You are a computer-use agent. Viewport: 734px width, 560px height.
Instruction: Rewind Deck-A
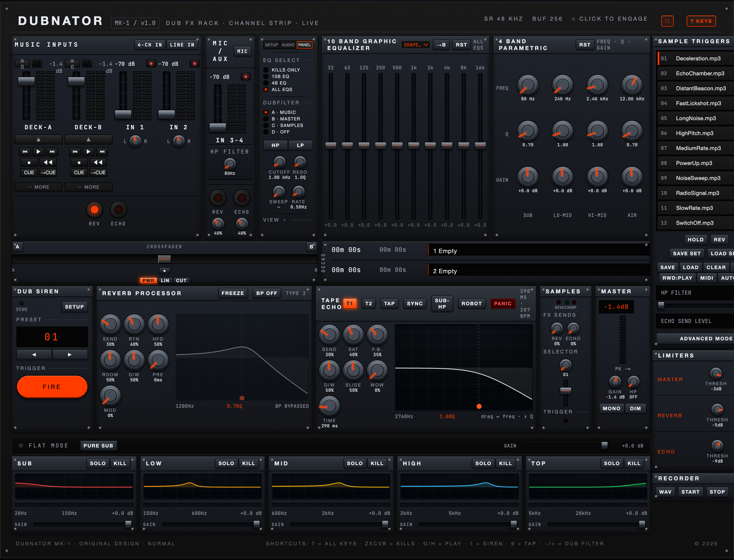click(x=48, y=162)
